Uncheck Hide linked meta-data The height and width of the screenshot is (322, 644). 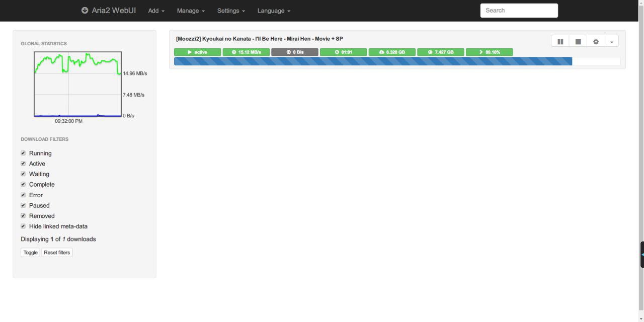(23, 226)
